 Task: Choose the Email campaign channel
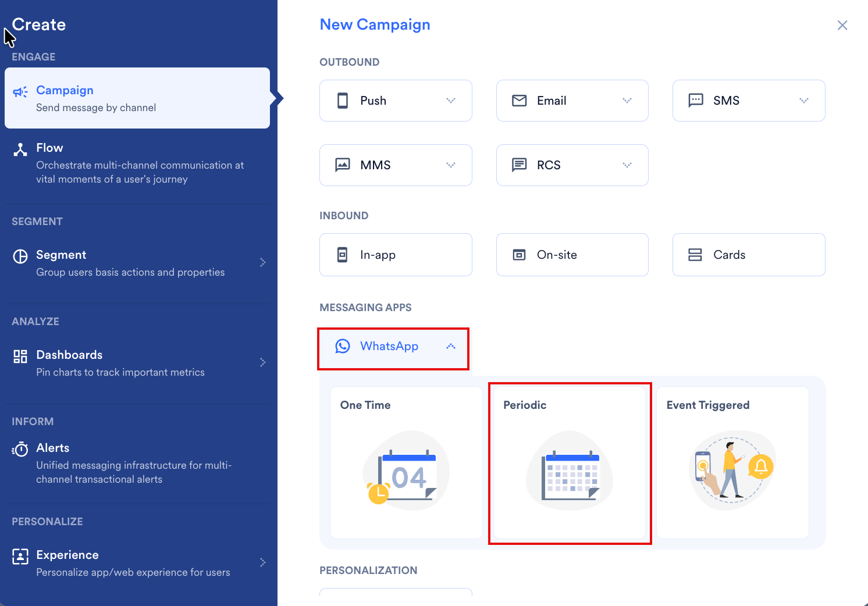click(572, 101)
